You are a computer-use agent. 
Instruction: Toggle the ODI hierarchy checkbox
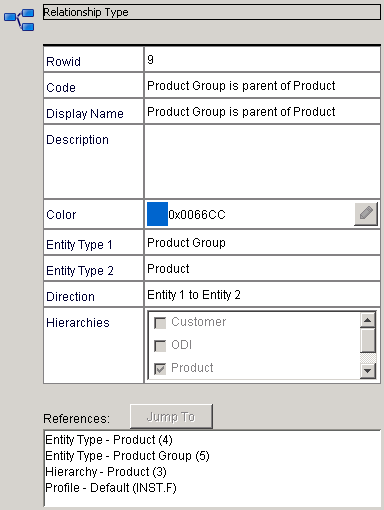click(160, 346)
